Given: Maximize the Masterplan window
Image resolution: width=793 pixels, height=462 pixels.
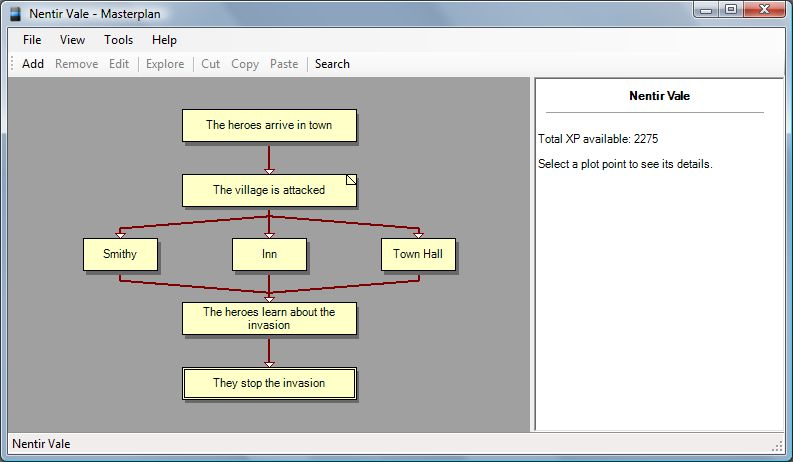Looking at the screenshot, I should pyautogui.click(x=731, y=10).
